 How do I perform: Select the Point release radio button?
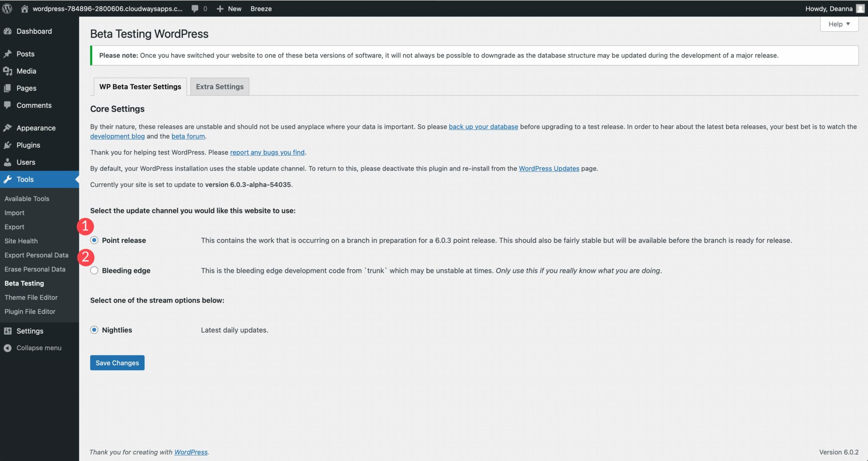pos(94,240)
